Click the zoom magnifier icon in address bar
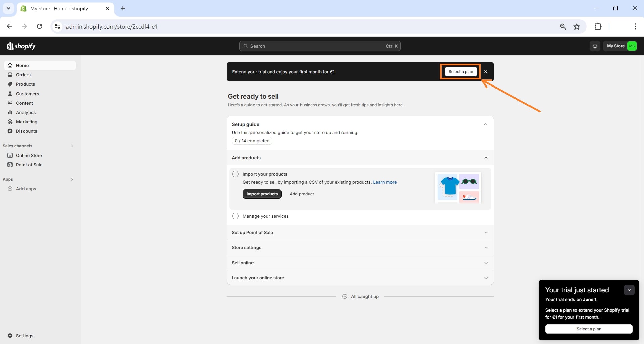 tap(563, 26)
